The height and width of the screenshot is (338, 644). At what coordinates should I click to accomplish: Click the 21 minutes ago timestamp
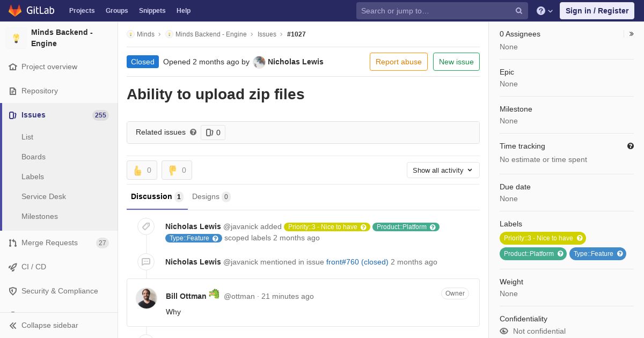288,296
